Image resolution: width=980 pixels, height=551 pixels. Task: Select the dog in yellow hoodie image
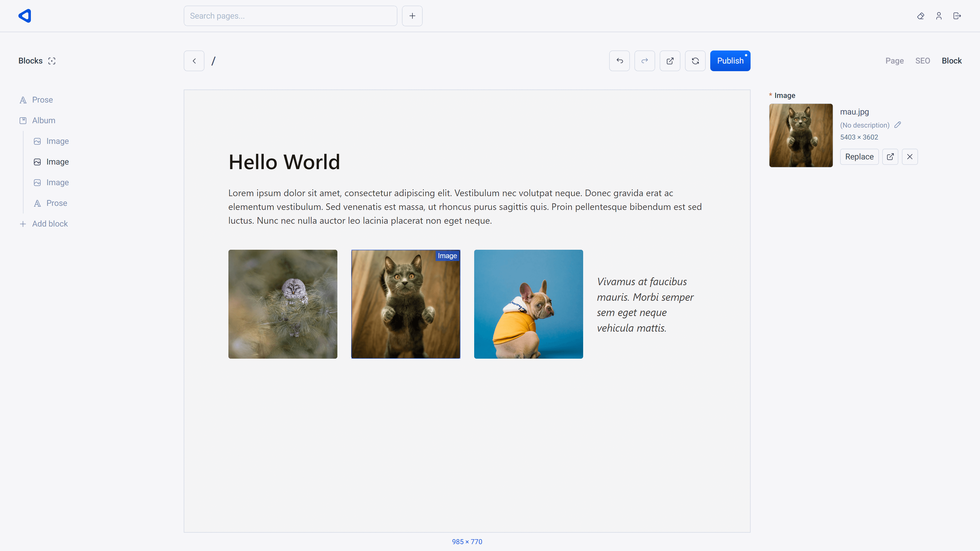tap(529, 304)
